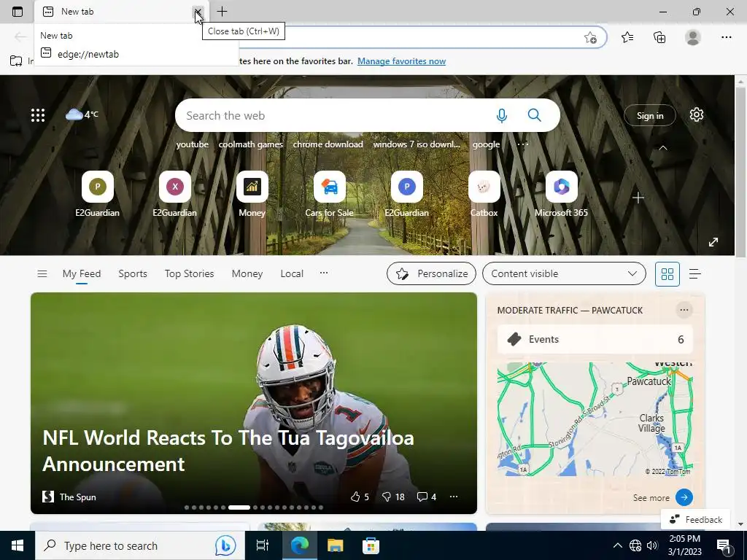Open the 4°C weather widget
The height and width of the screenshot is (560, 747).
(82, 114)
